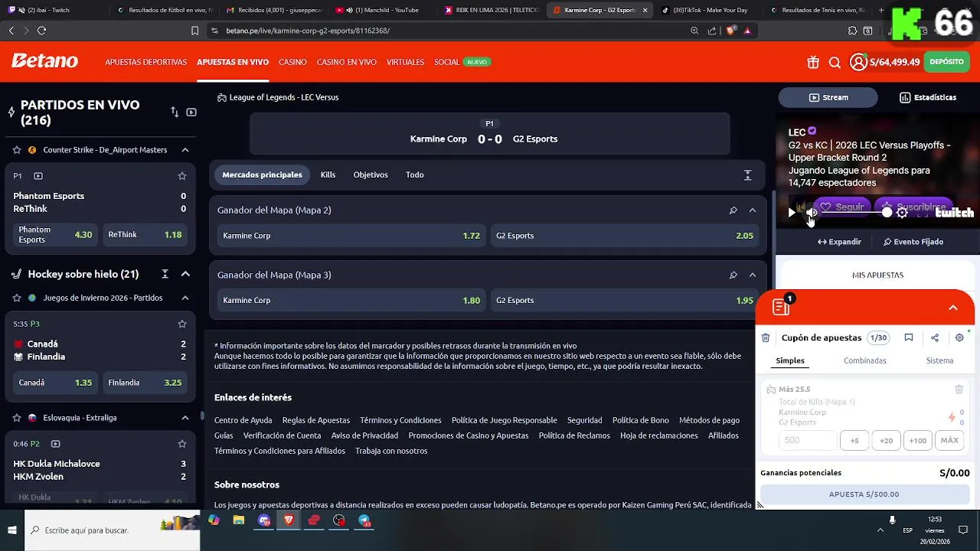980x551 pixels.
Task: Filter live matches by streaming icon
Action: tap(191, 112)
